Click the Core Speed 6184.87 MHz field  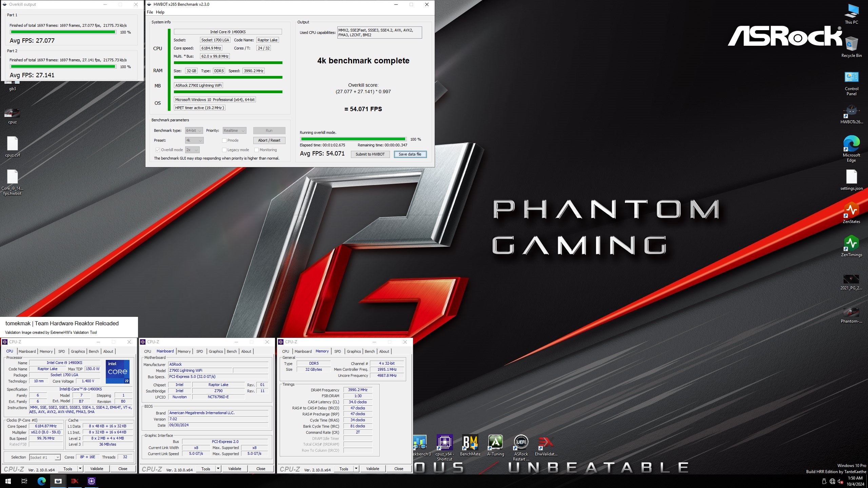point(46,426)
